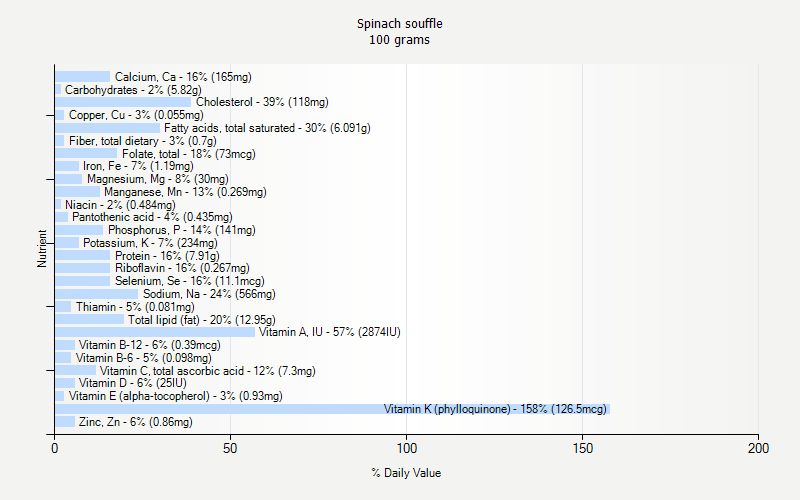800x500 pixels.
Task: Click Vitamin C, total ascorbic acid label
Action: tap(207, 371)
